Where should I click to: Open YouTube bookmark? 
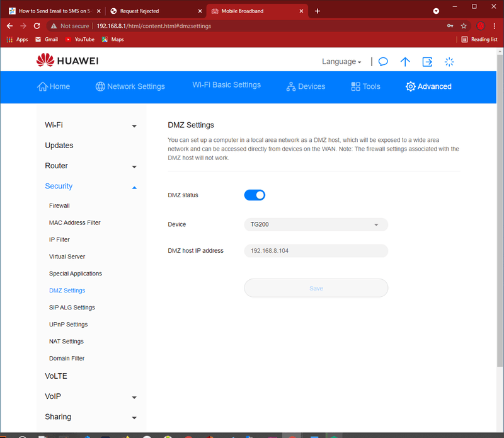coord(80,40)
